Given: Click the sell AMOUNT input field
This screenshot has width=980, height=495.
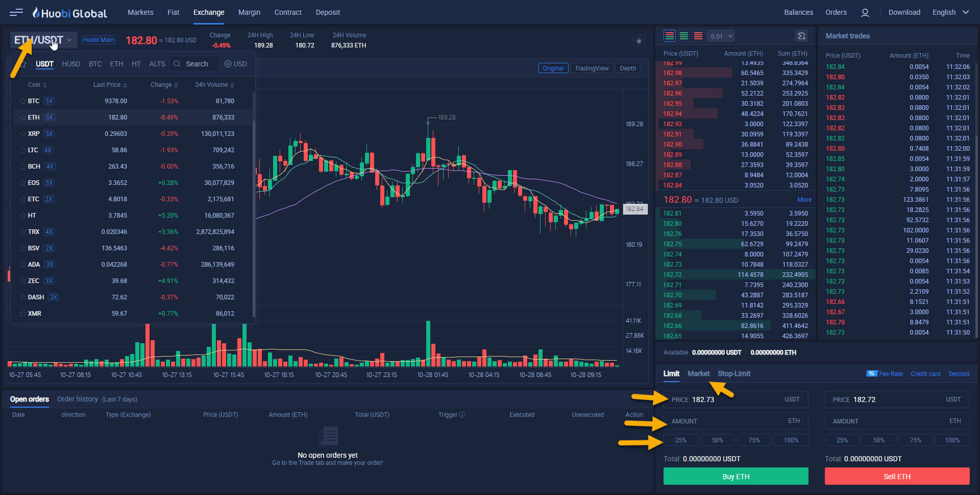Looking at the screenshot, I should pyautogui.click(x=897, y=421).
